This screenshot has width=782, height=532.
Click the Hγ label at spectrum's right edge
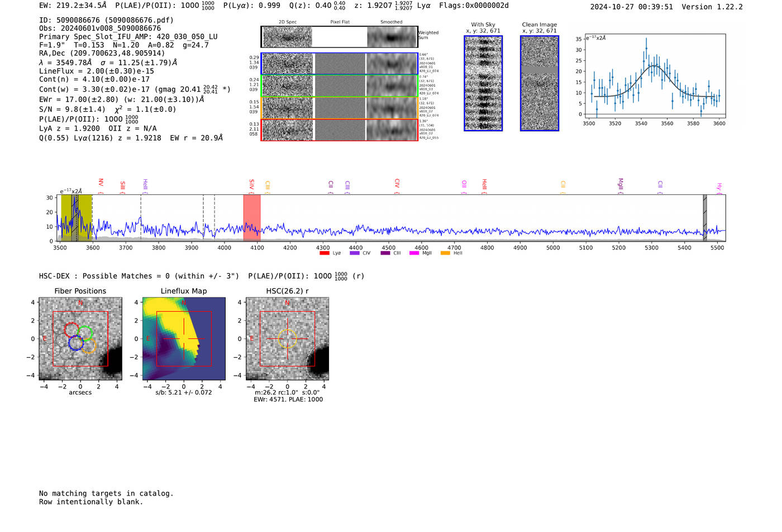point(719,188)
